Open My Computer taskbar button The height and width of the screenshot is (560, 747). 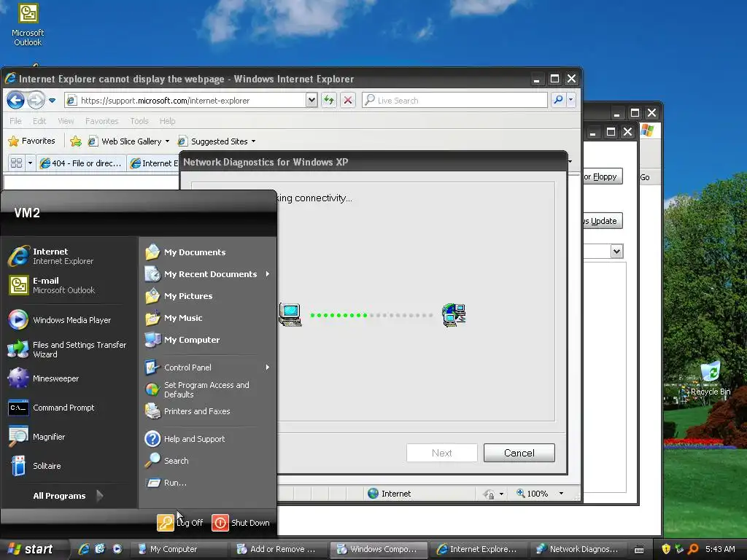(x=178, y=549)
